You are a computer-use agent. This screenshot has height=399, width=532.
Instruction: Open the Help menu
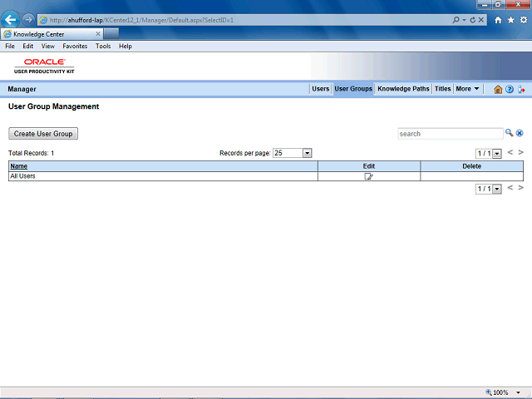(x=126, y=47)
